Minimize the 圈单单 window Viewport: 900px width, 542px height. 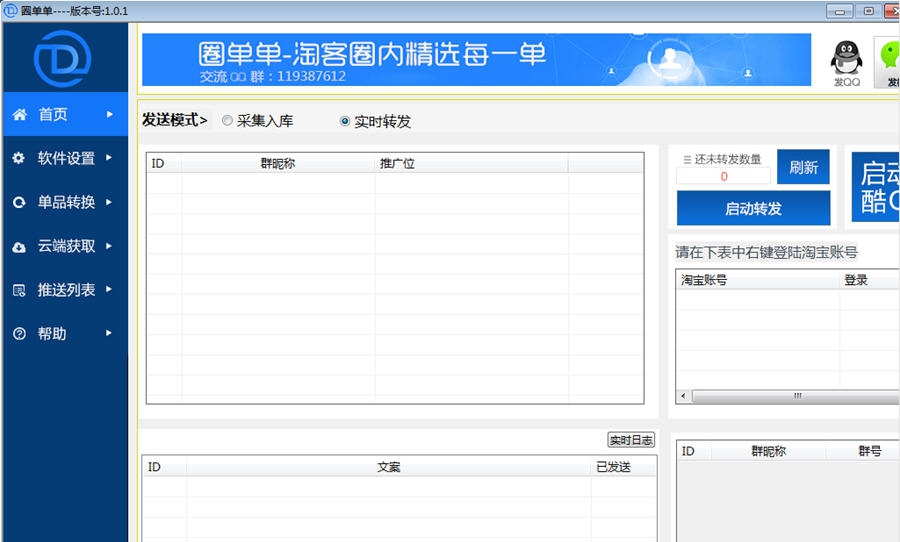pyautogui.click(x=840, y=11)
